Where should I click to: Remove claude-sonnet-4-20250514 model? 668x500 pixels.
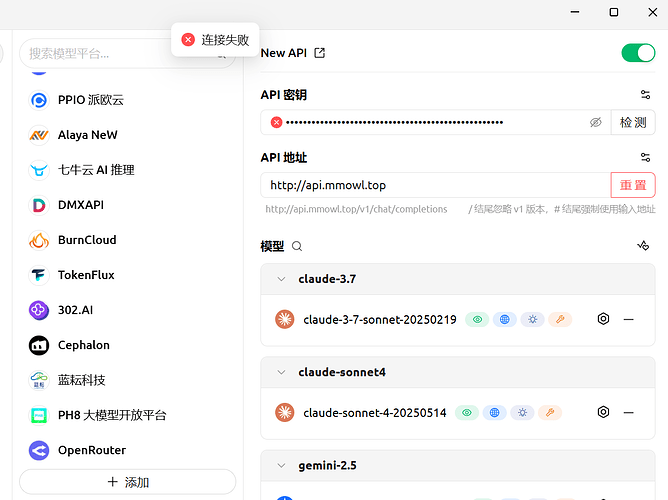[629, 412]
